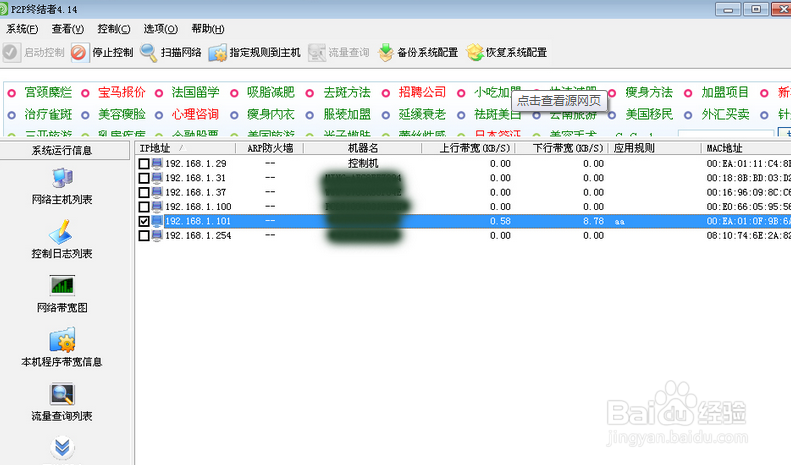This screenshot has width=791, height=465.
Task: Open the 吸脂减肥 ad link
Action: 270,92
